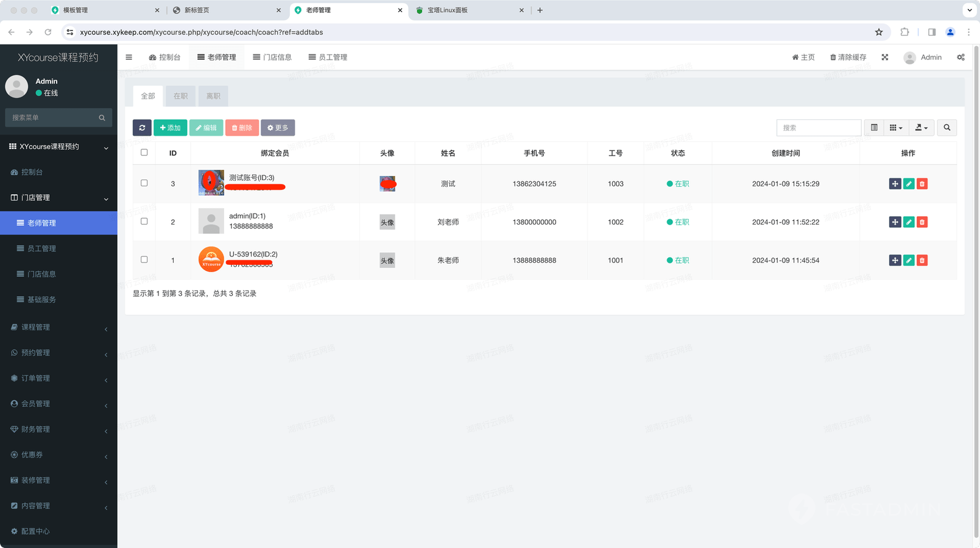Tick the checkbox for row ID 1
The width and height of the screenshot is (980, 548).
144,260
